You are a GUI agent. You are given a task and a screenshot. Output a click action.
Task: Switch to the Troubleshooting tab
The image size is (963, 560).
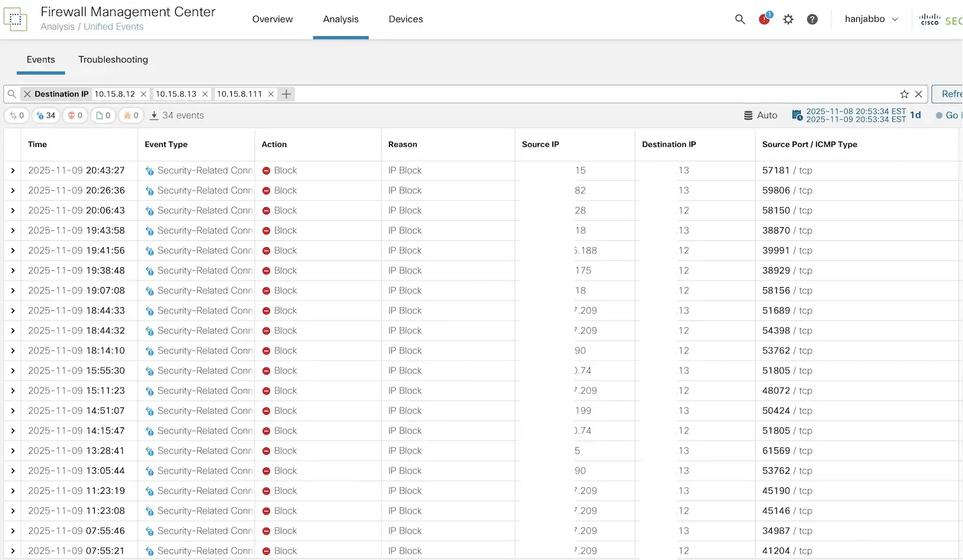113,59
